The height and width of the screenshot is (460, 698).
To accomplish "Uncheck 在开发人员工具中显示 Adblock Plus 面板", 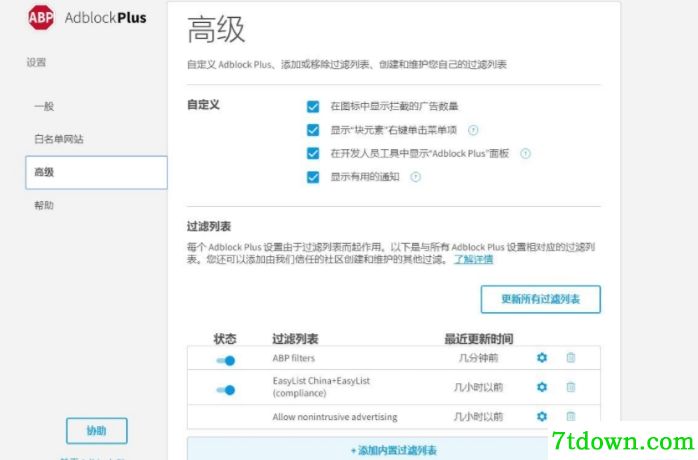I will coord(313,154).
